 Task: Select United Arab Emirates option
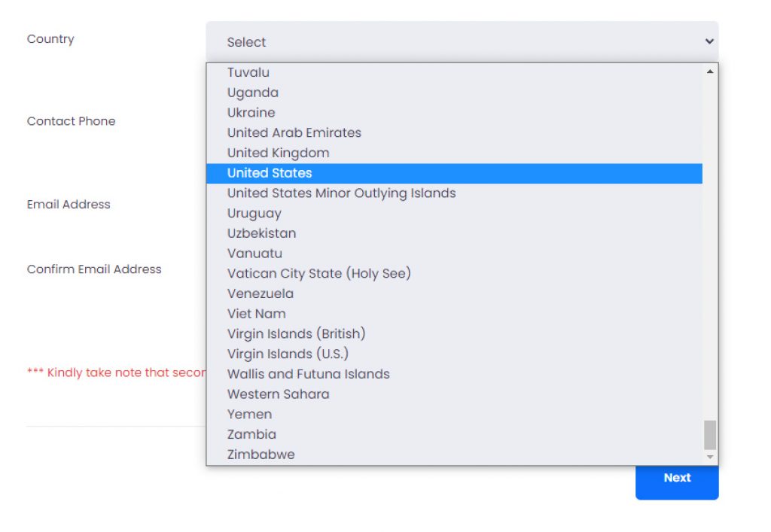point(294,132)
